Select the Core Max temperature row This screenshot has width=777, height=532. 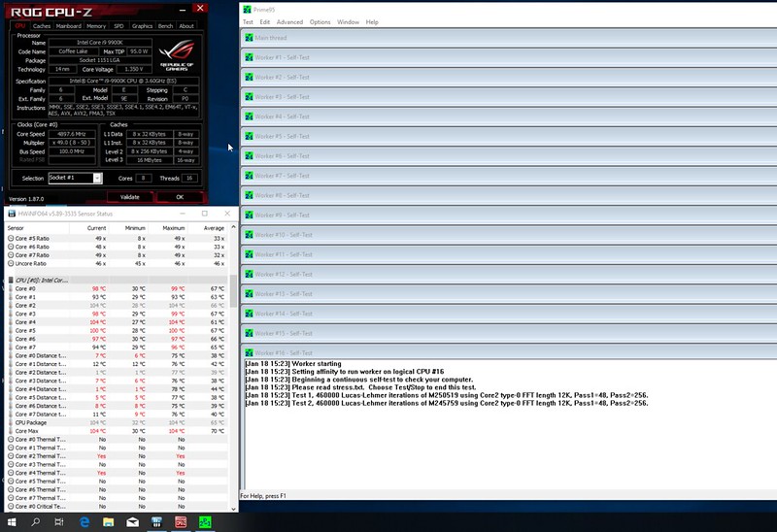(39, 430)
